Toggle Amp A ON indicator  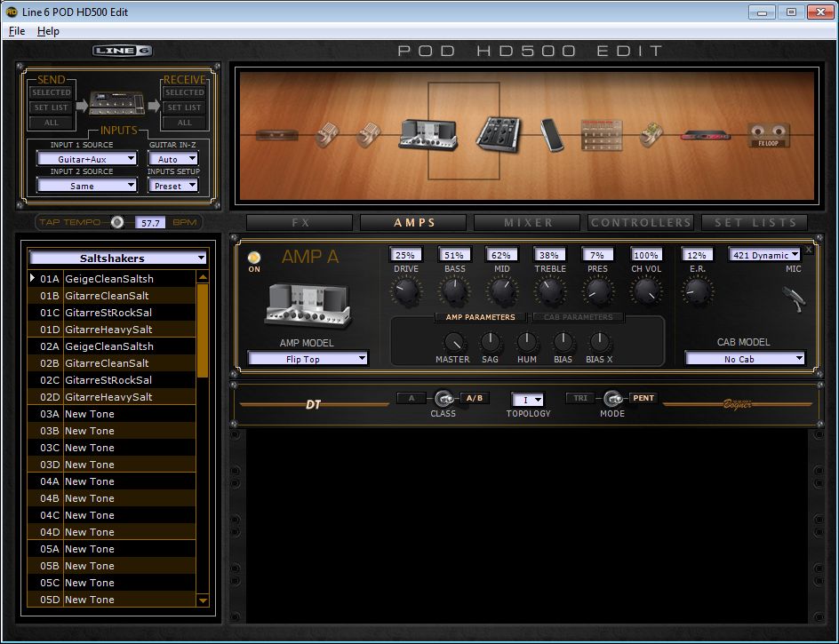[x=254, y=258]
